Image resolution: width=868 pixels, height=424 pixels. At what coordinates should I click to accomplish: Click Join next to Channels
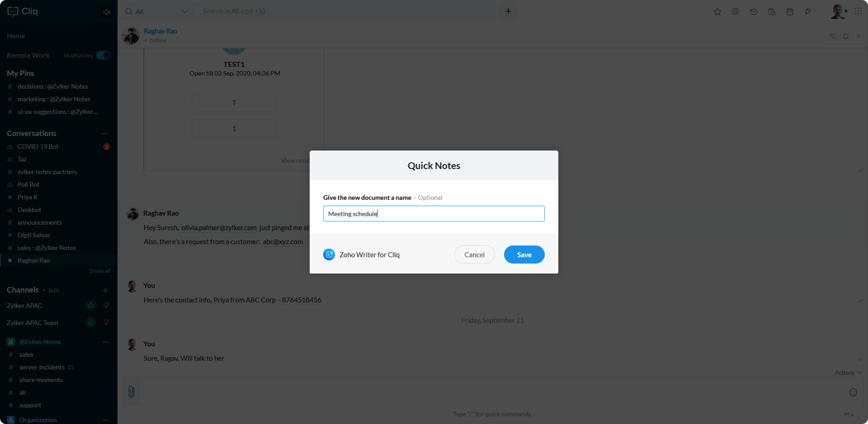click(x=53, y=290)
